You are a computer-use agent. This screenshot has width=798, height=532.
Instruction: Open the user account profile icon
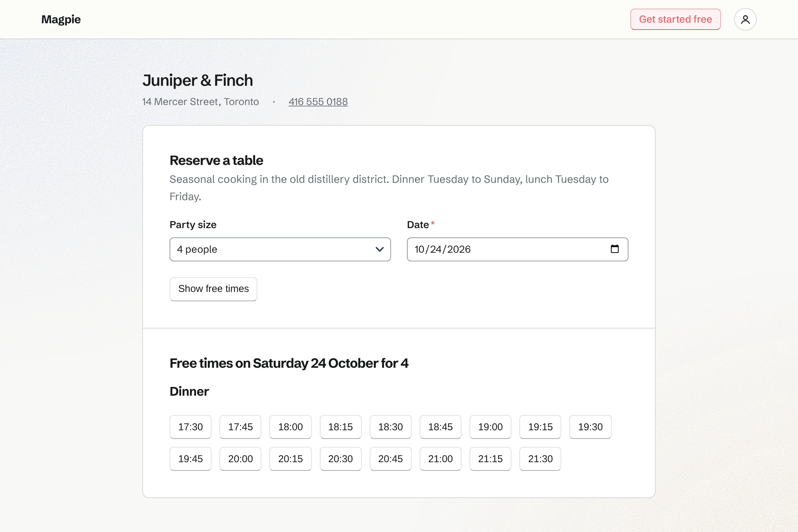(x=745, y=19)
